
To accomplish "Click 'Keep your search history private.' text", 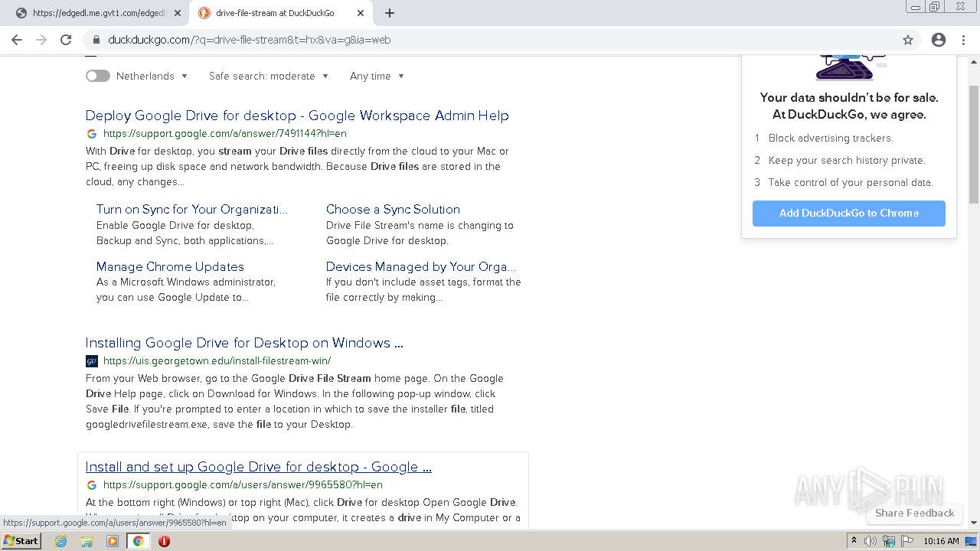I will pyautogui.click(x=847, y=160).
